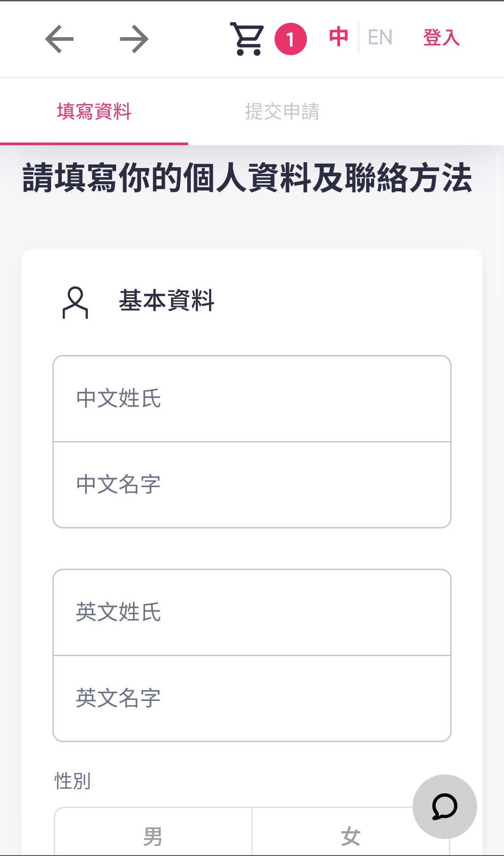504x856 pixels.
Task: Click the forward arrow icon
Action: 134,39
